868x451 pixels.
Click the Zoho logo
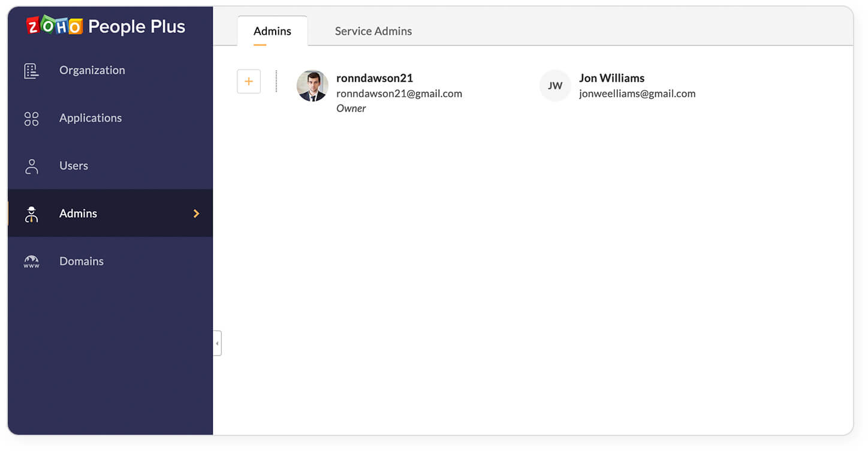pyautogui.click(x=55, y=26)
